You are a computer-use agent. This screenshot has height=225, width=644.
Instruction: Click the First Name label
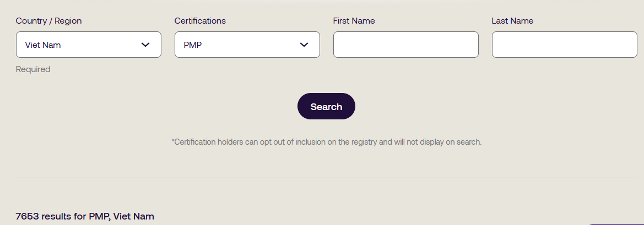pyautogui.click(x=354, y=21)
